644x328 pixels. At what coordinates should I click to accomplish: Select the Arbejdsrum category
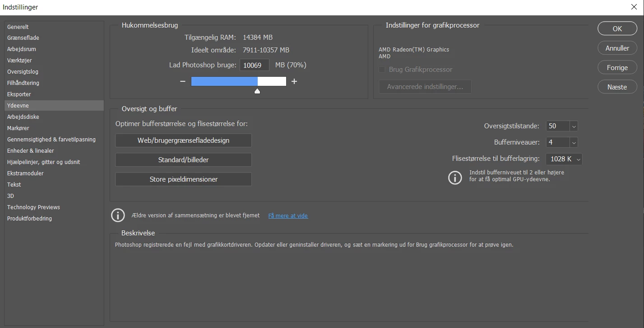(54, 49)
